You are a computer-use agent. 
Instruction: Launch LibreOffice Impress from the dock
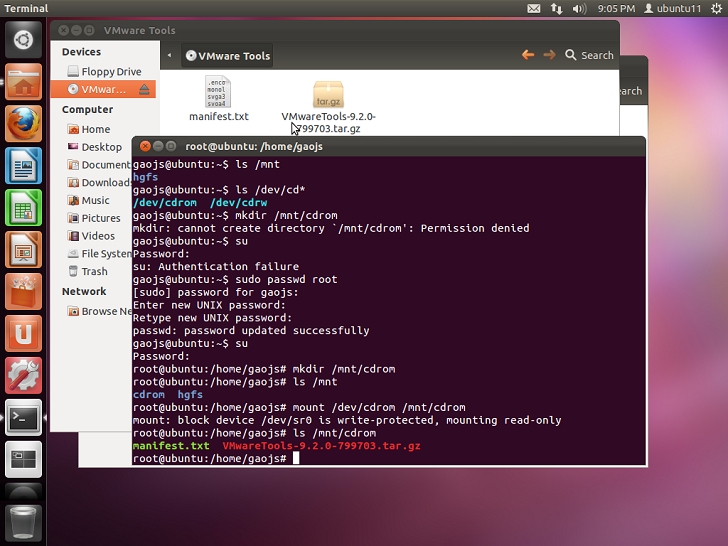point(23,250)
